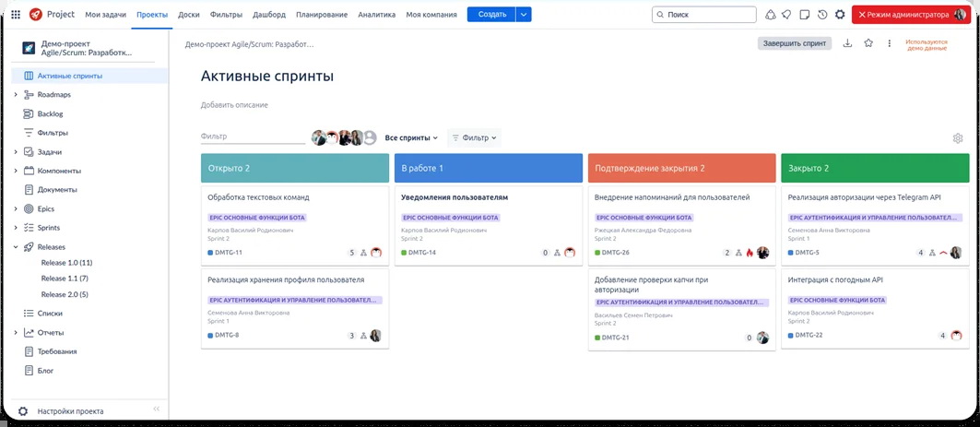Open the three-dot more options menu
This screenshot has height=427, width=980.
(x=889, y=43)
